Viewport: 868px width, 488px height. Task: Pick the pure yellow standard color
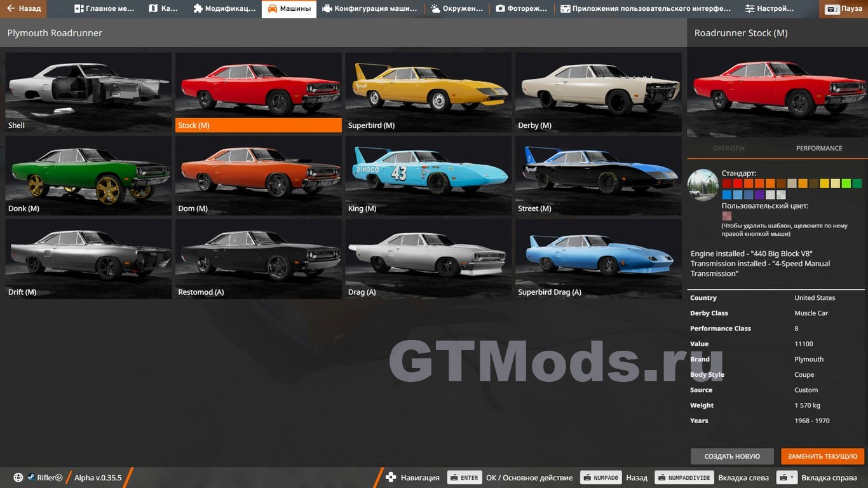coord(825,184)
